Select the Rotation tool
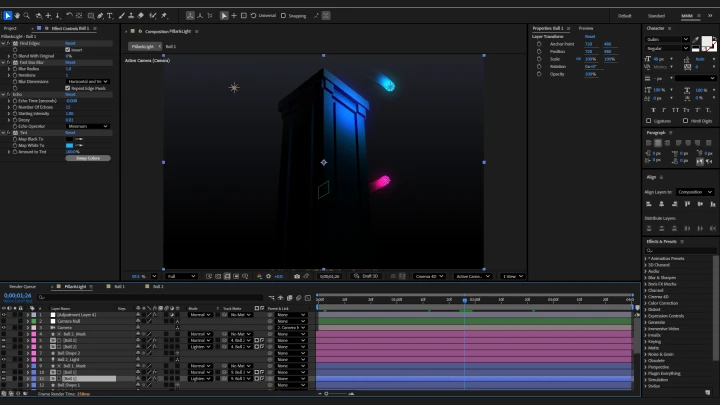This screenshot has width=720, height=405. coord(69,16)
